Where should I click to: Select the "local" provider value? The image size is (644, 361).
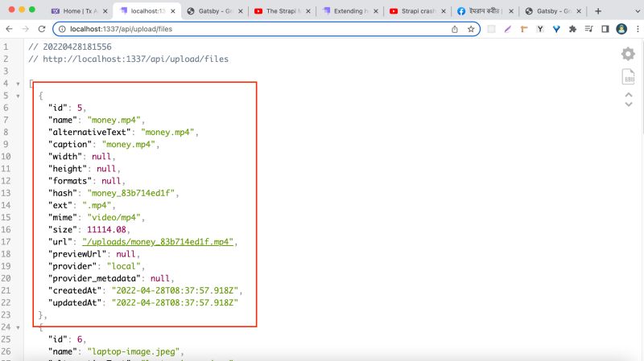tap(124, 266)
